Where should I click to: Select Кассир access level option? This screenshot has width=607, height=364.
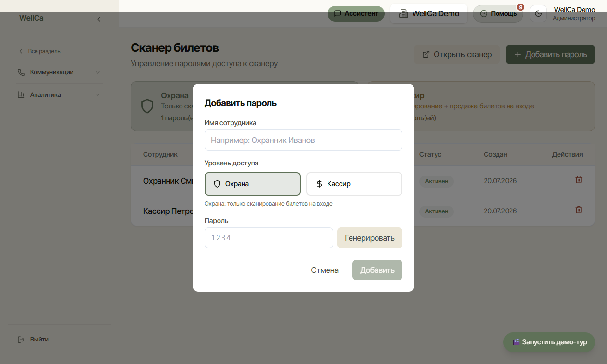(x=354, y=184)
